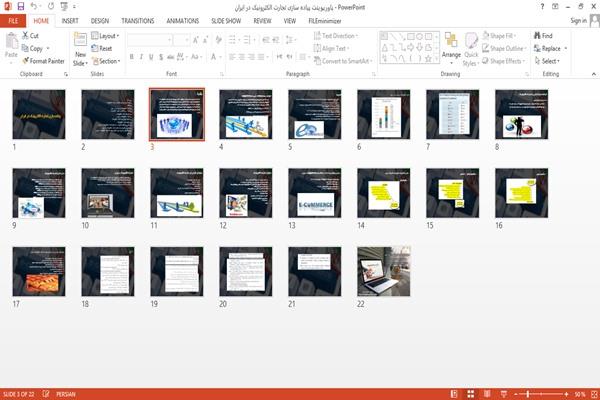The width and height of the screenshot is (600, 400).
Task: Open the font size combo box
Action: 181,40
